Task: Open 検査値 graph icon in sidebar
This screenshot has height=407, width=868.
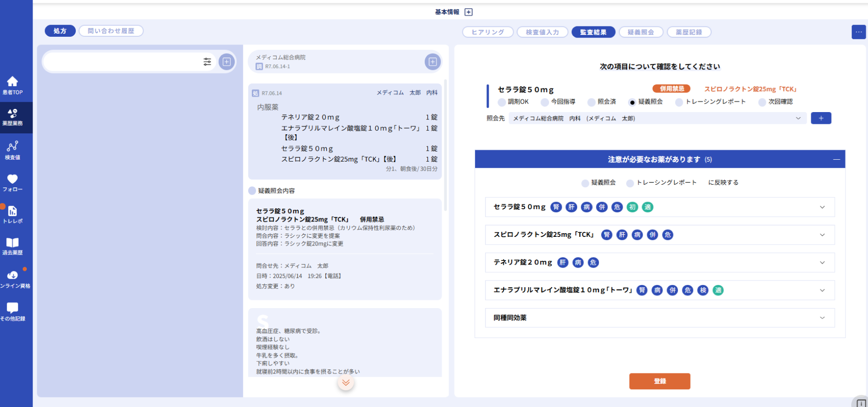Action: coord(13,147)
